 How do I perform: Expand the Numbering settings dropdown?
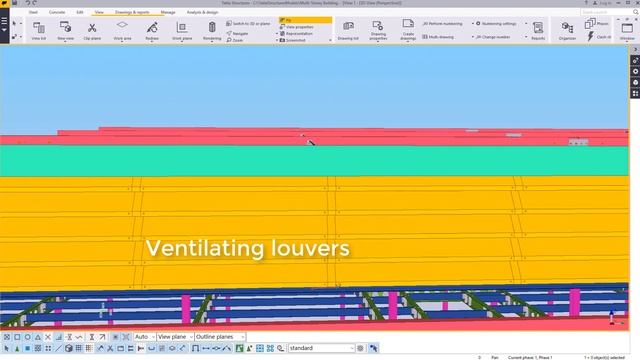526,24
